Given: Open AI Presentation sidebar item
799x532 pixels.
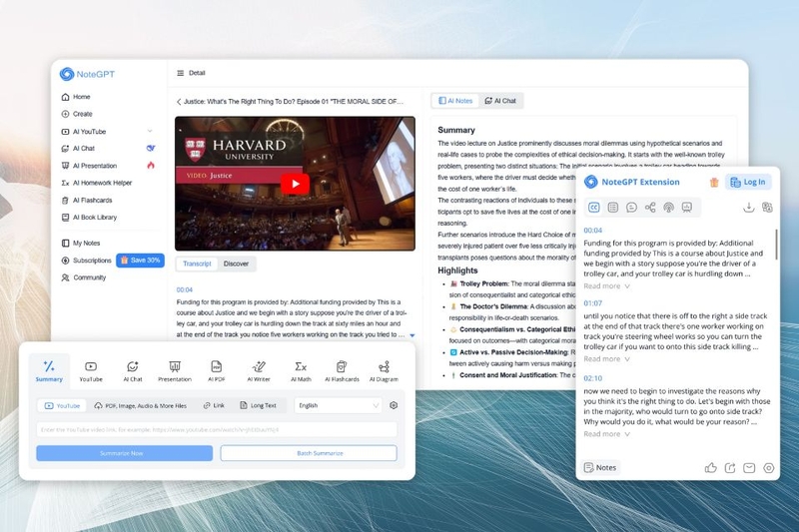Looking at the screenshot, I should point(89,166).
